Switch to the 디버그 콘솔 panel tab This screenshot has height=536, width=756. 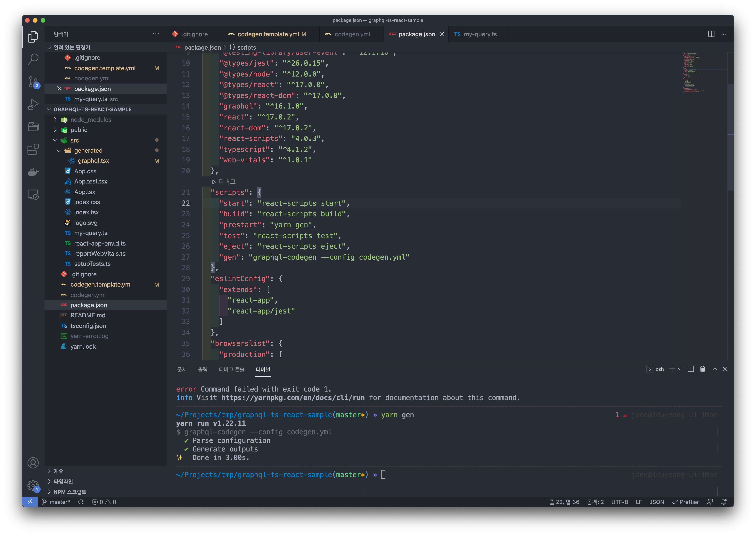click(231, 369)
